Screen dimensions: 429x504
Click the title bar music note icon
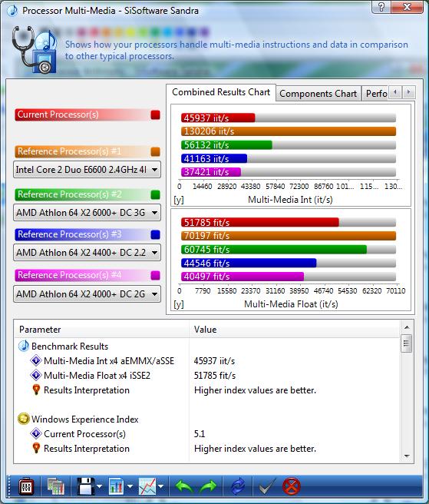click(x=12, y=10)
